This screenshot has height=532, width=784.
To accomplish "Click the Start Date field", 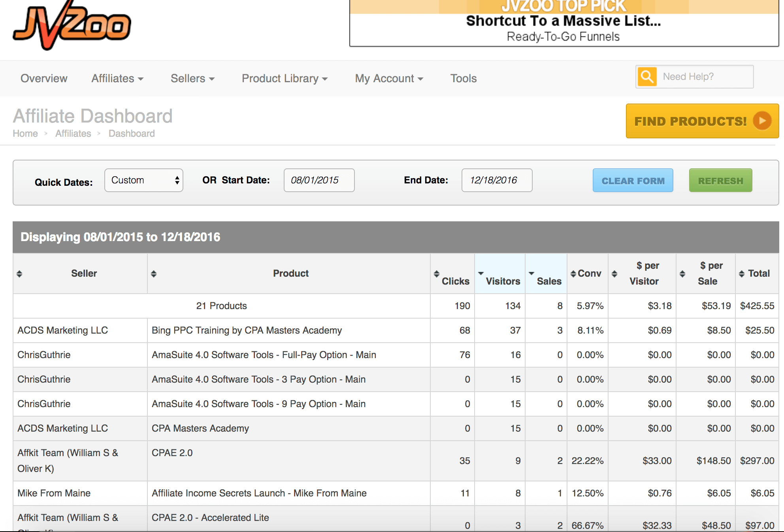I will tap(319, 180).
